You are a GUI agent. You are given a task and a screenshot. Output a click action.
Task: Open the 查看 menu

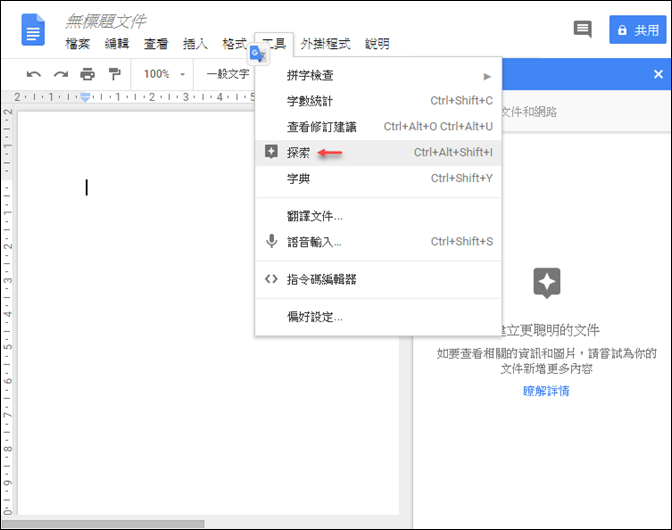(x=156, y=44)
